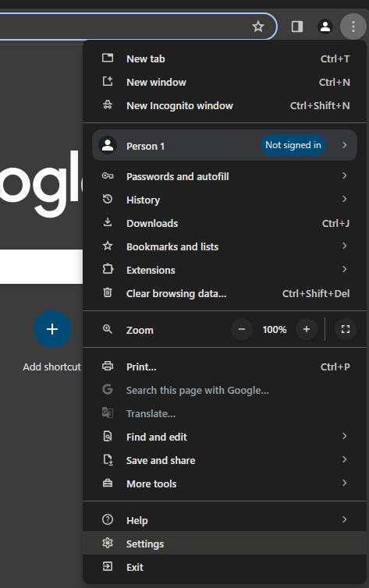Click the Zoom magnifier icon
The width and height of the screenshot is (369, 588).
[108, 329]
